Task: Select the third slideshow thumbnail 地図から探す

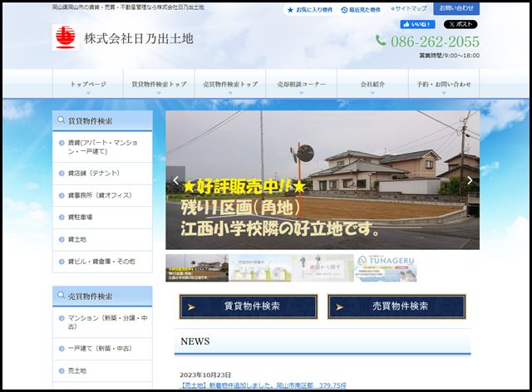Action: pos(323,268)
